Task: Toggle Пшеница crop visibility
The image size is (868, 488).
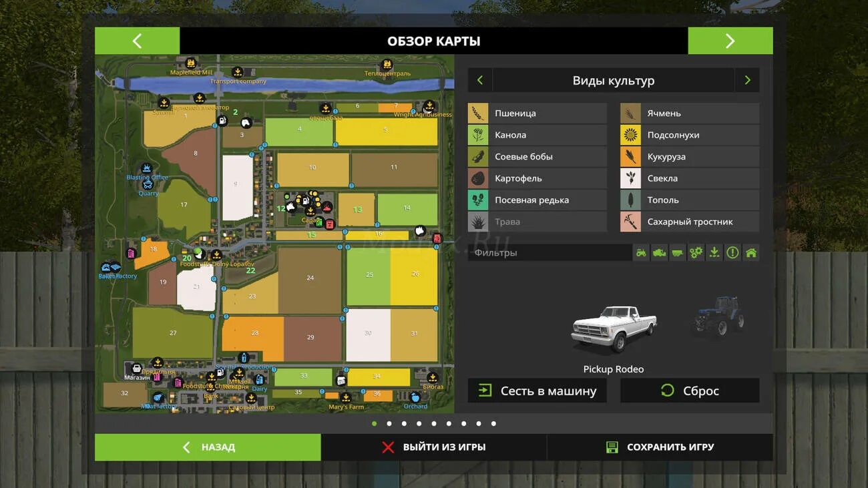Action: click(x=537, y=113)
